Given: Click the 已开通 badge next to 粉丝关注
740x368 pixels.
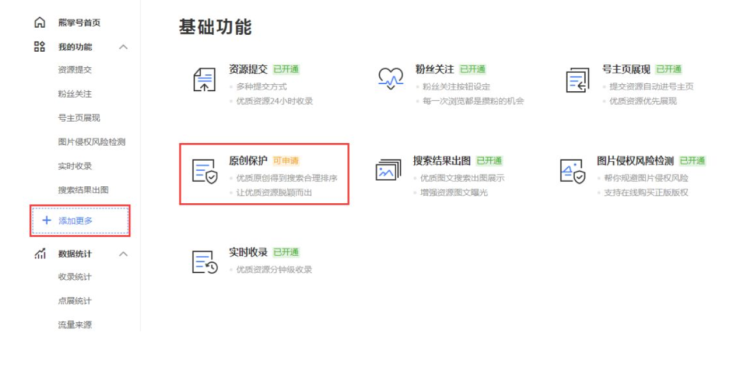Looking at the screenshot, I should [x=472, y=69].
